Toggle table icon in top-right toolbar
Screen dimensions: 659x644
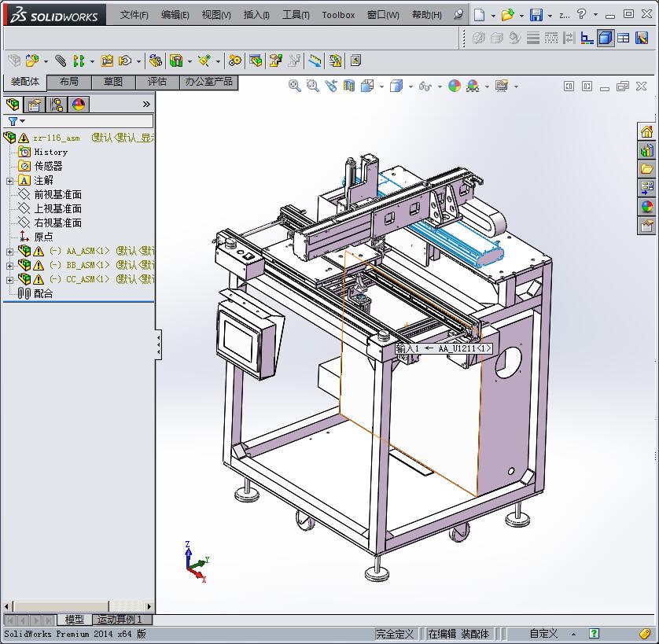coord(624,39)
